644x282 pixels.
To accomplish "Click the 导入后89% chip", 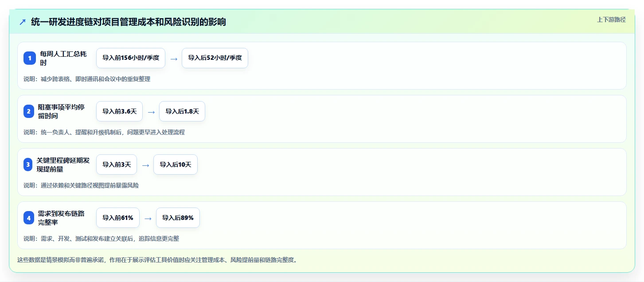I will [x=178, y=218].
